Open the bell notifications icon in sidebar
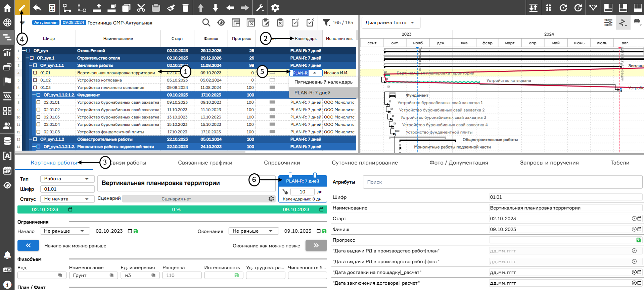The image size is (644, 290). pyautogui.click(x=7, y=255)
